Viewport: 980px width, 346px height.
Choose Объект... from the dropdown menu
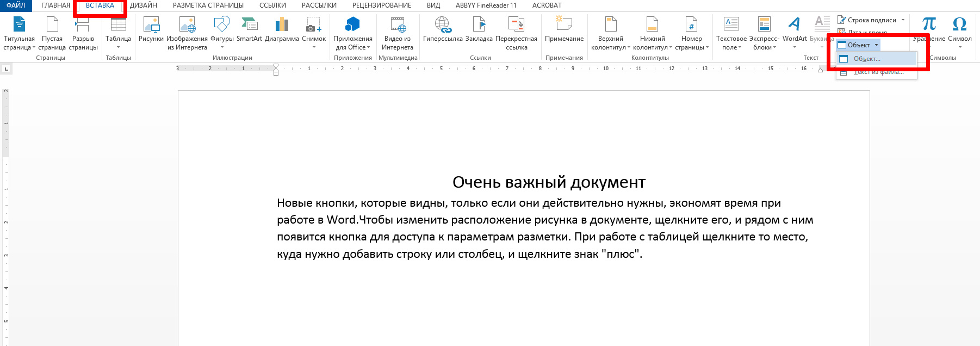(x=867, y=59)
